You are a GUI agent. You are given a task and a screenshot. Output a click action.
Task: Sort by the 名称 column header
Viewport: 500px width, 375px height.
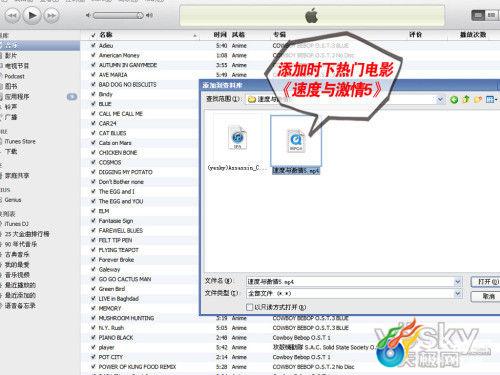[x=106, y=35]
